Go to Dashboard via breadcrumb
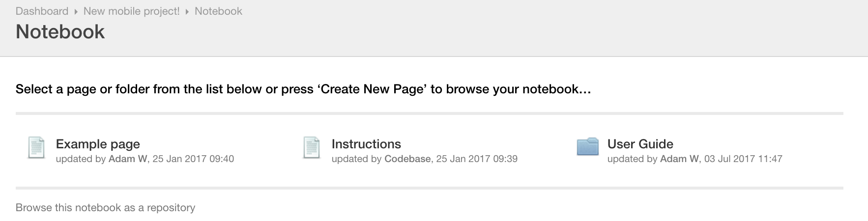The width and height of the screenshot is (868, 221). click(42, 11)
